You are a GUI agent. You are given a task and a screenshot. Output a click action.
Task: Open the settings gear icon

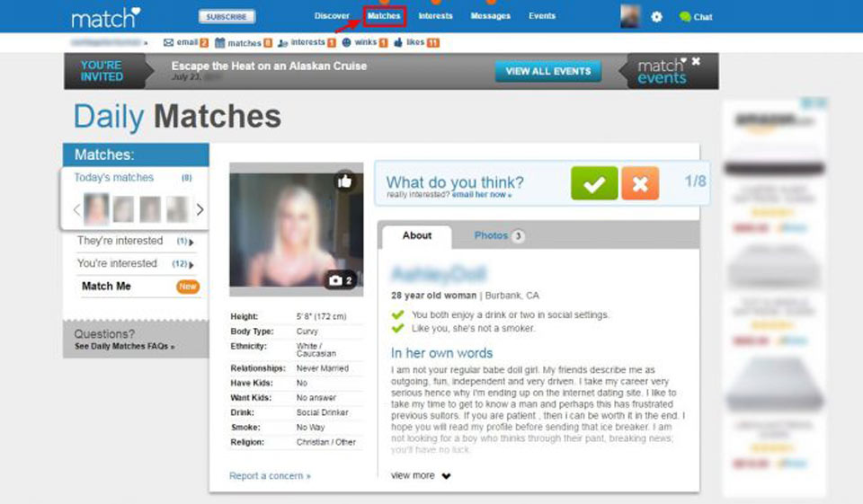click(x=656, y=17)
